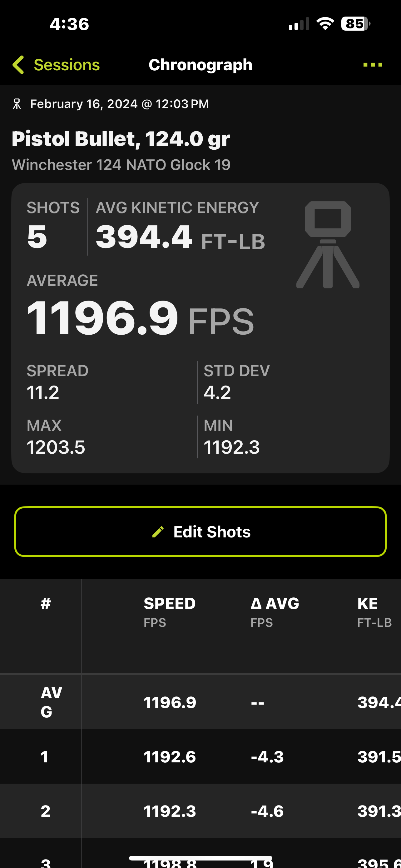Tap the AVG summary row
This screenshot has width=401, height=868.
pos(200,702)
